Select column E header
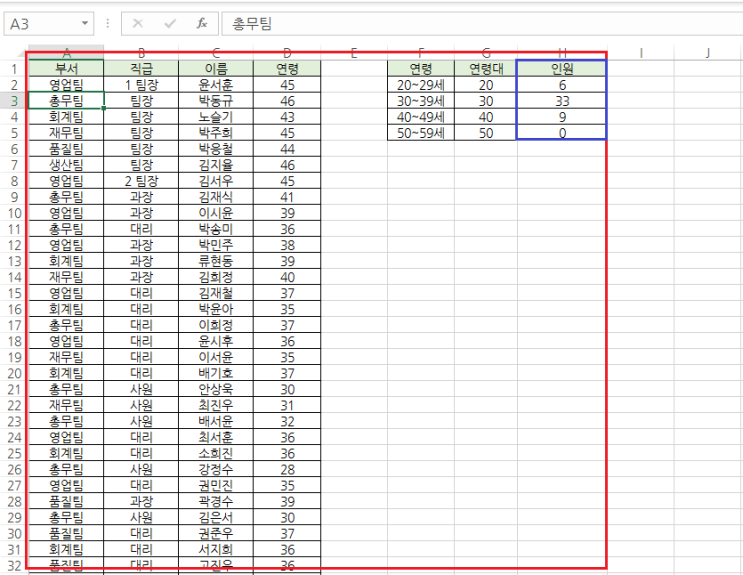Screen dimensions: 743x575 point(353,53)
